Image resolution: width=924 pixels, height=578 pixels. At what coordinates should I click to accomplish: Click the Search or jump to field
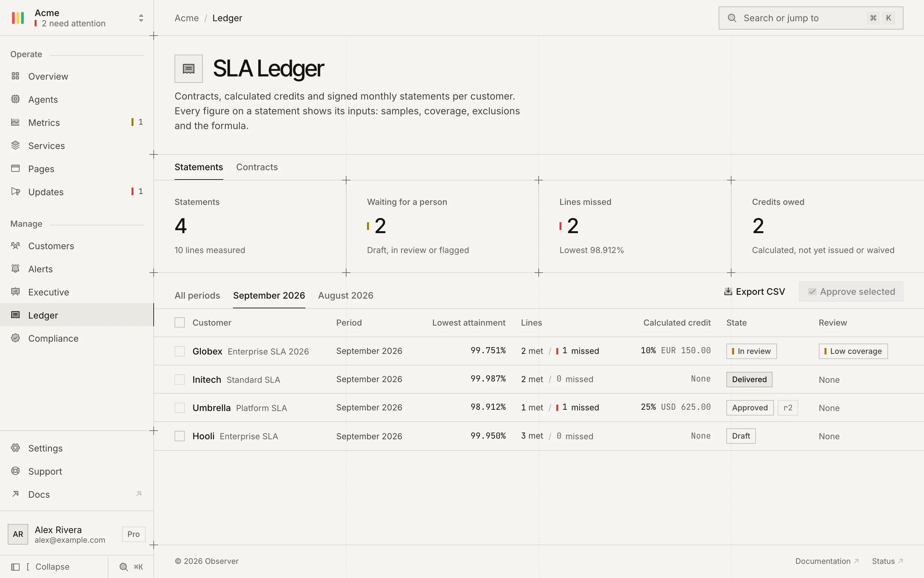tap(811, 18)
